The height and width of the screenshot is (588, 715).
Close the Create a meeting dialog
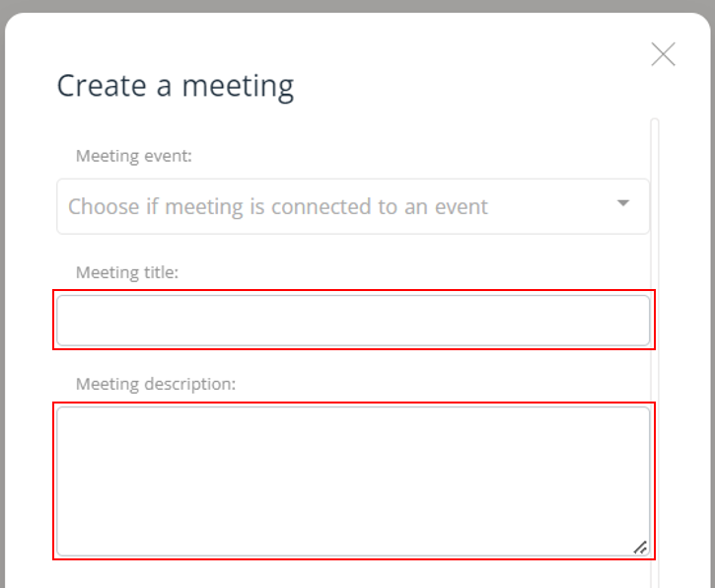(x=664, y=54)
